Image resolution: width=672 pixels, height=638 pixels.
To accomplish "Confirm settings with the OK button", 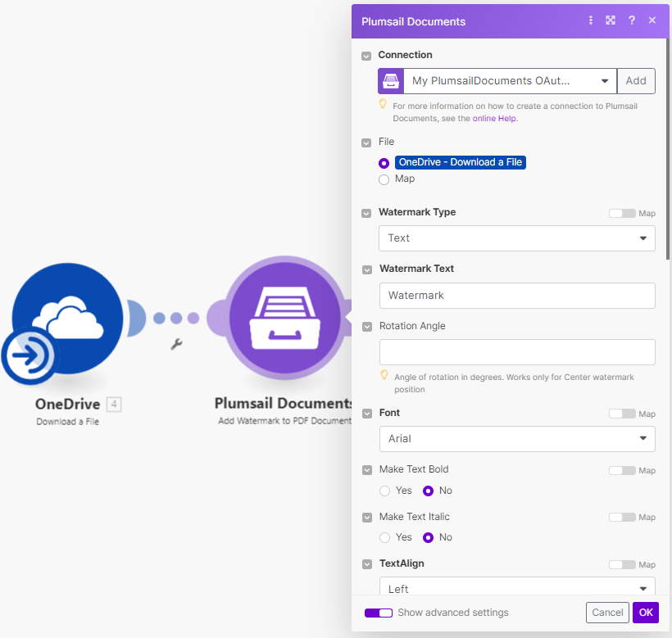I will click(x=646, y=613).
